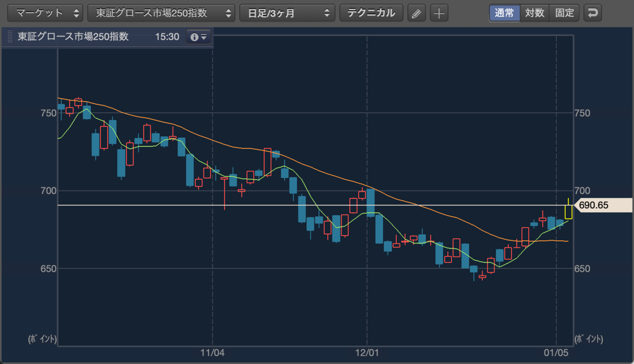The height and width of the screenshot is (364, 634).
Task: Click the right-axis 700 price label
Action: [x=582, y=191]
